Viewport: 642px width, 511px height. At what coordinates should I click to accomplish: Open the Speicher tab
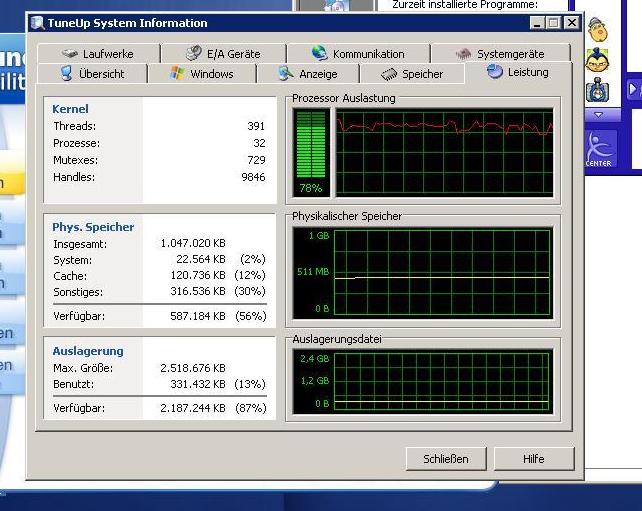tap(412, 74)
